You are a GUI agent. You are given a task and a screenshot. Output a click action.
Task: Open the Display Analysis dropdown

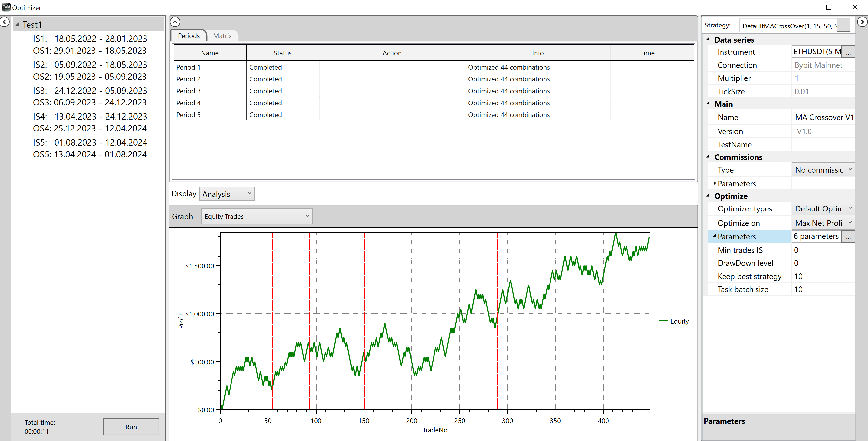(x=227, y=194)
